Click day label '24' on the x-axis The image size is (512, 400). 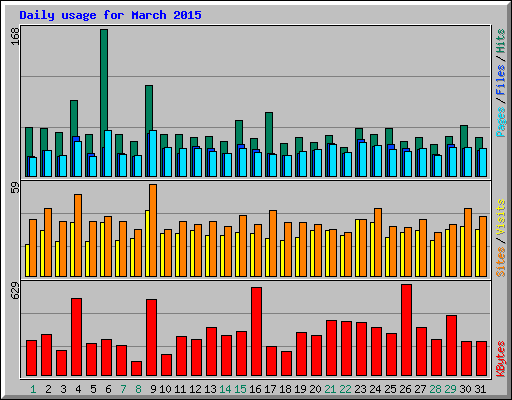pos(375,389)
